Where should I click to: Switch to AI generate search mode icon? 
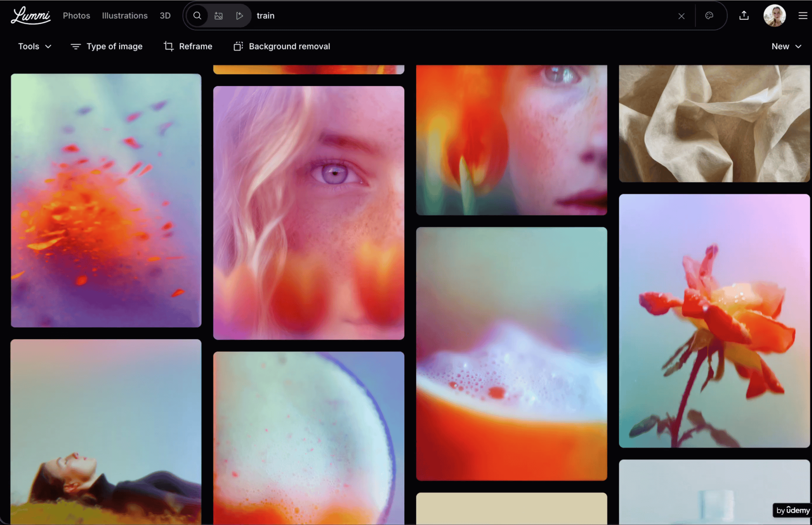click(239, 16)
